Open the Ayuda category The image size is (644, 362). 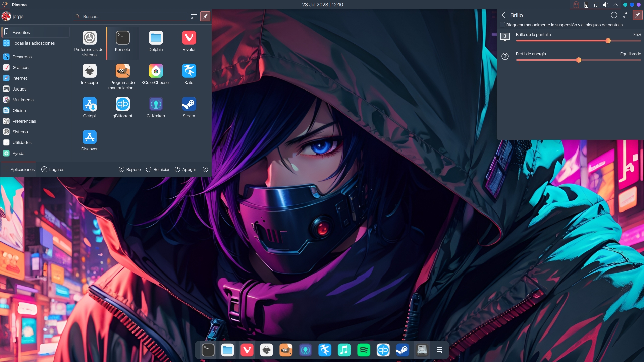pyautogui.click(x=36, y=153)
